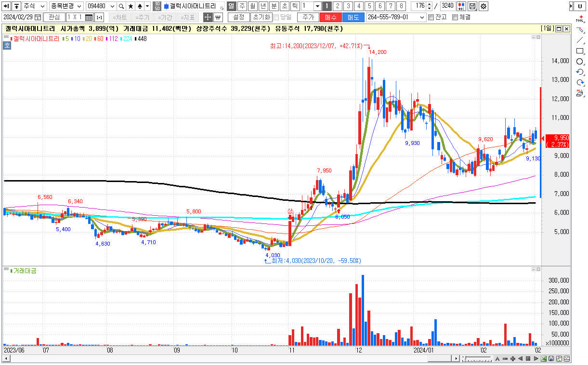Select interval preset tab 5
Viewport: 588px width, 365px height.
[369, 6]
